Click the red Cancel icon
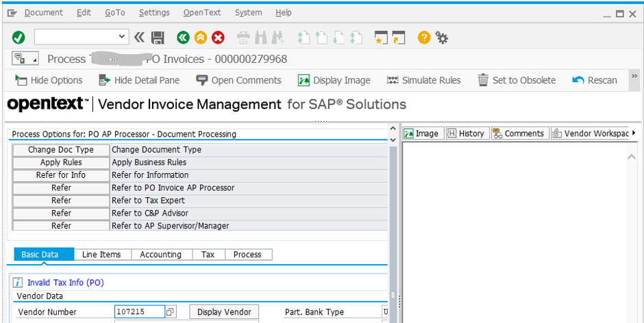Viewport: 644px width, 323px height. [x=218, y=37]
